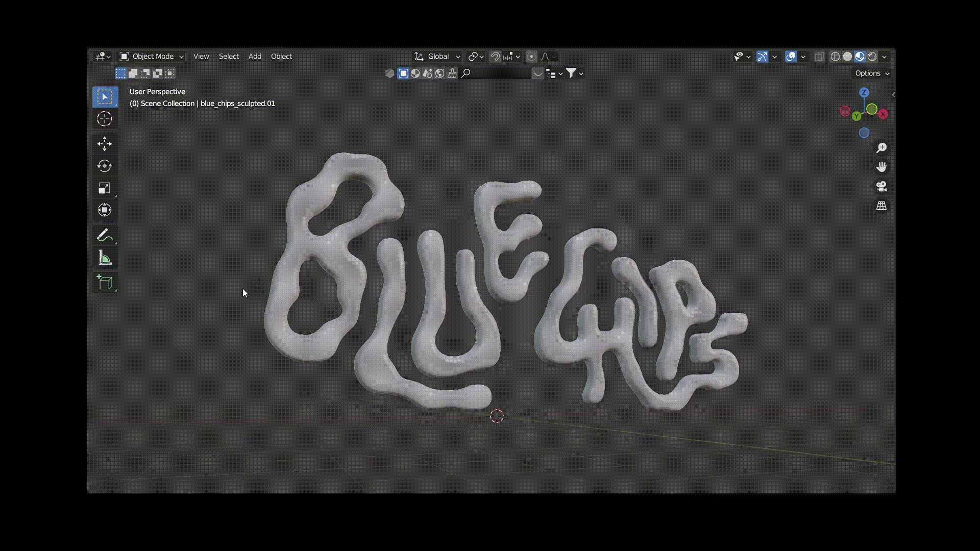980x551 pixels.
Task: Select the Add Cube tool
Action: [105, 282]
